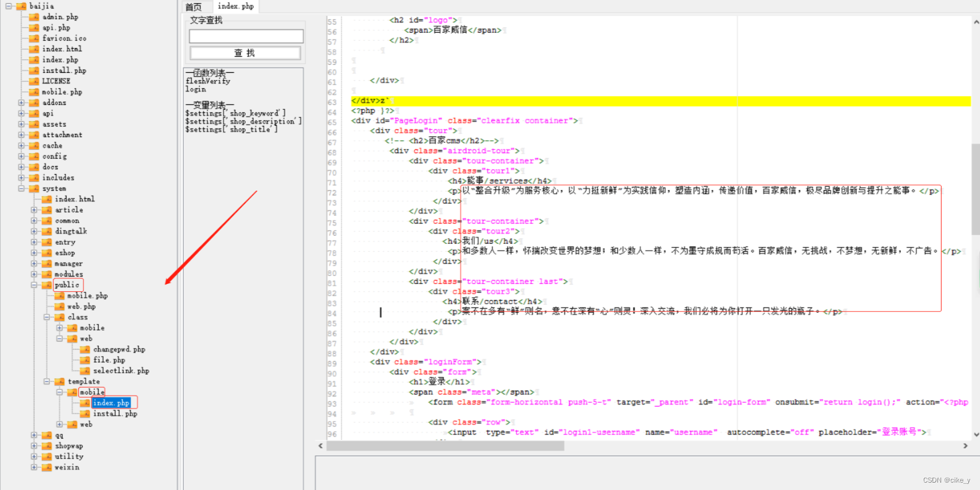Screen dimensions: 980x490
Task: Click the attachment folder icon
Action: pyautogui.click(x=34, y=135)
